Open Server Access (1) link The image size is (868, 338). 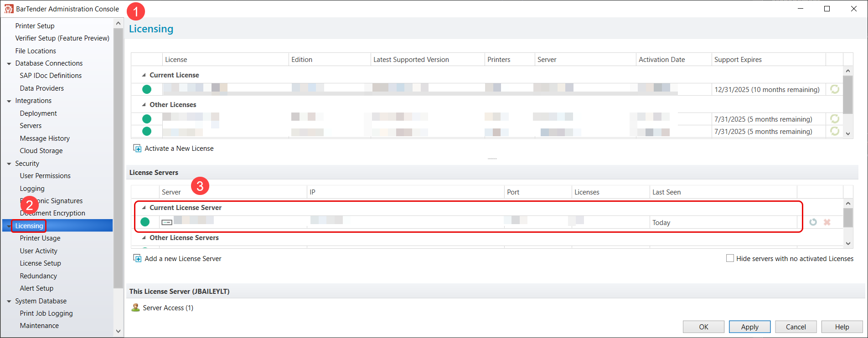click(x=168, y=308)
